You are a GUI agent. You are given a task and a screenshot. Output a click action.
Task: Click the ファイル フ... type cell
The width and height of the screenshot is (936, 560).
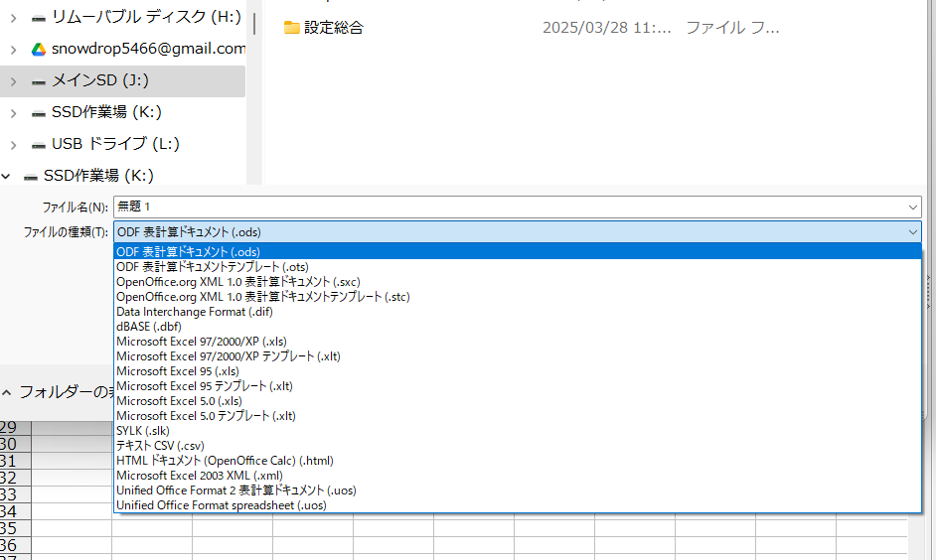coord(732,28)
